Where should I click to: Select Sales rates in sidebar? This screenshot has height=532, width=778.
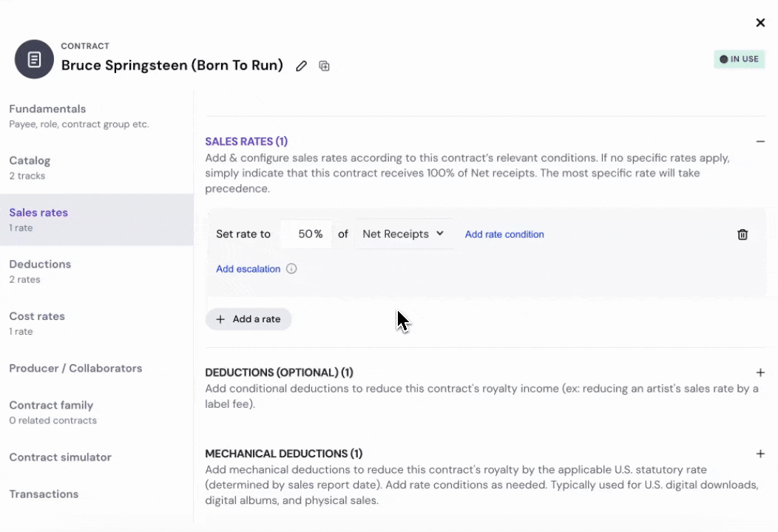[x=97, y=219]
